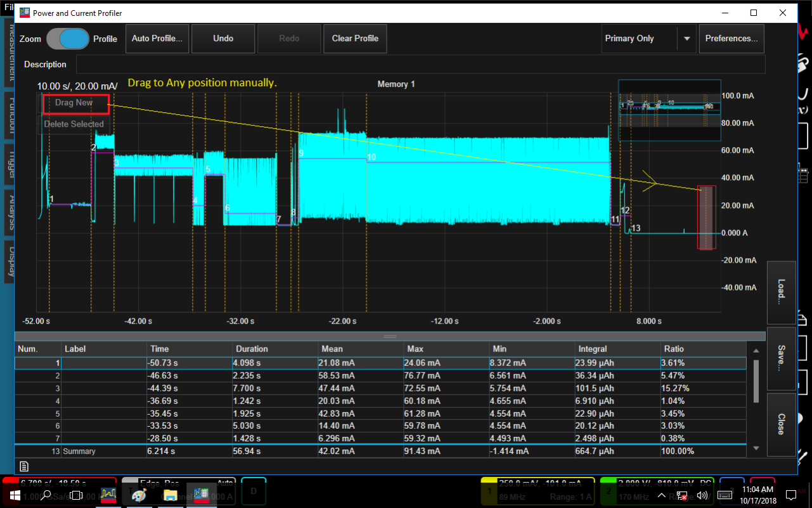Image resolution: width=812 pixels, height=508 pixels.
Task: Select segment marker 6 on the waveform
Action: (x=228, y=208)
